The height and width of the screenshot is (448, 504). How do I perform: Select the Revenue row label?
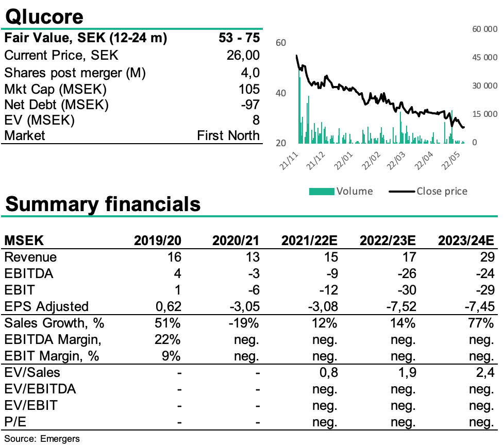click(30, 257)
